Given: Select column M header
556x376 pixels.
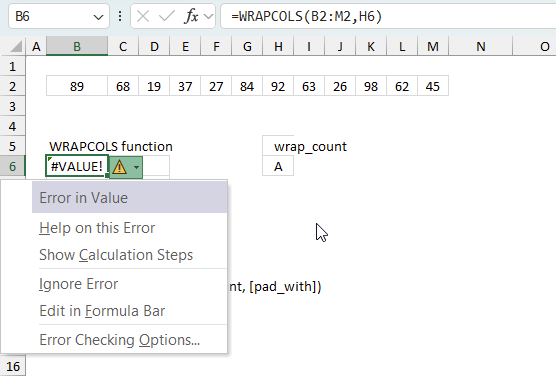Looking at the screenshot, I should coord(433,46).
